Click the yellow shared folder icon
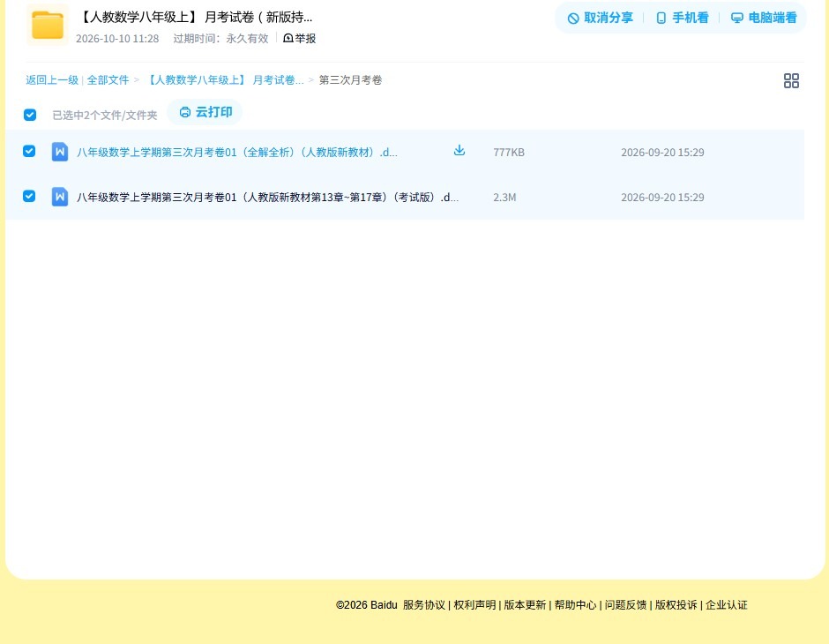The image size is (829, 644). 48,25
